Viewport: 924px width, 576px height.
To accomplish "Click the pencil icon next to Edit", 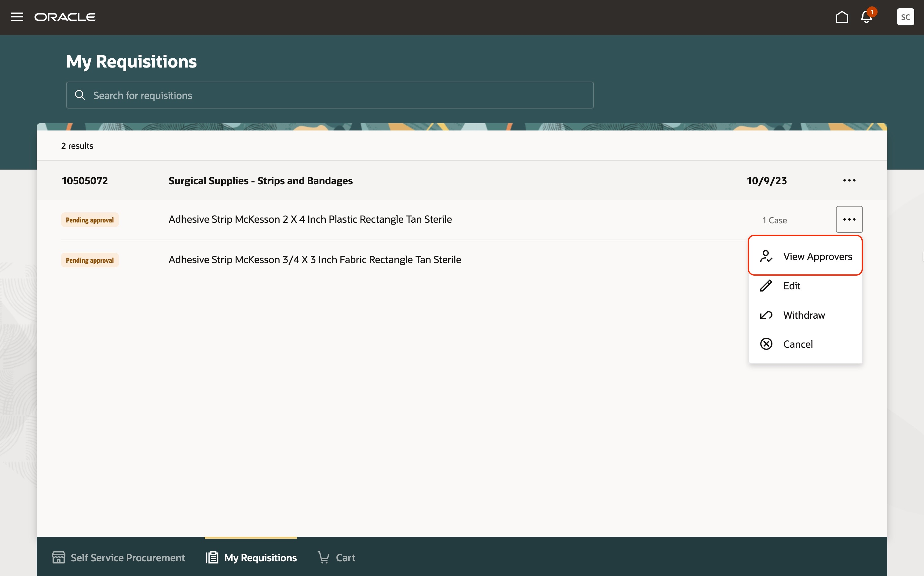I will point(766,286).
